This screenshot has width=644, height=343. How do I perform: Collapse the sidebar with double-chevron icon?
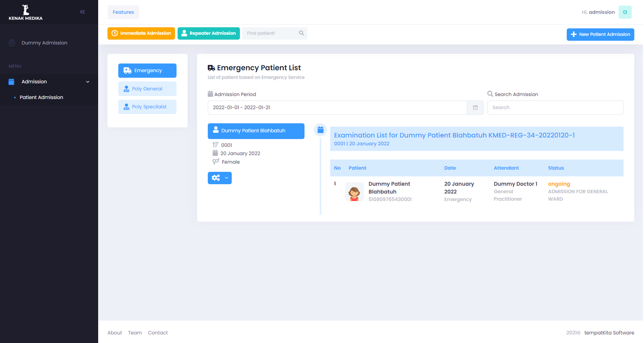[x=82, y=12]
